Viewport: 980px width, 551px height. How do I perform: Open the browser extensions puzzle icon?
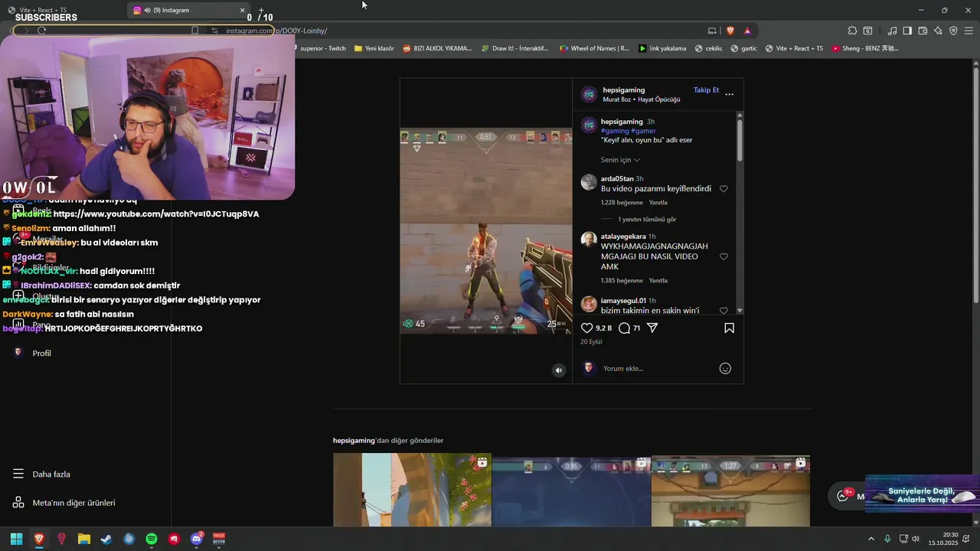coord(852,31)
